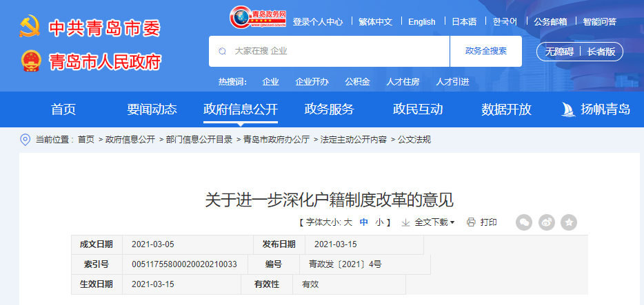This screenshot has height=305, width=644.
Task: Click the 打印 print text
Action: tap(489, 222)
